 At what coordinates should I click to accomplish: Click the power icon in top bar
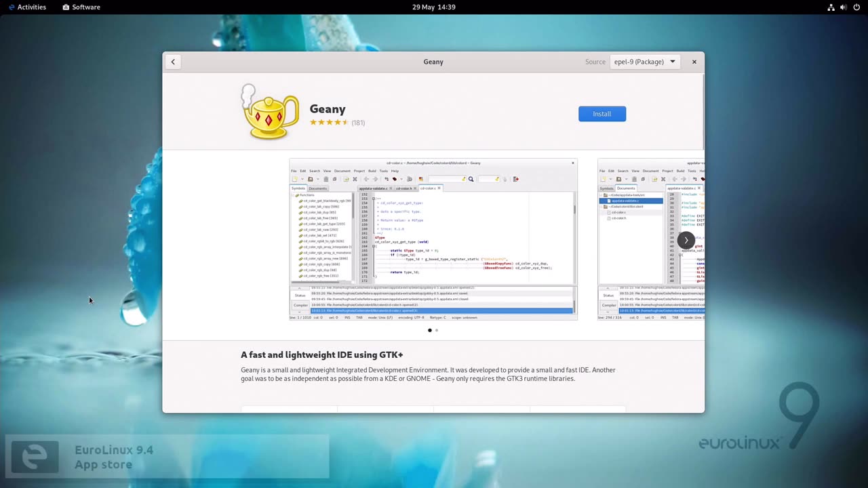tap(857, 7)
